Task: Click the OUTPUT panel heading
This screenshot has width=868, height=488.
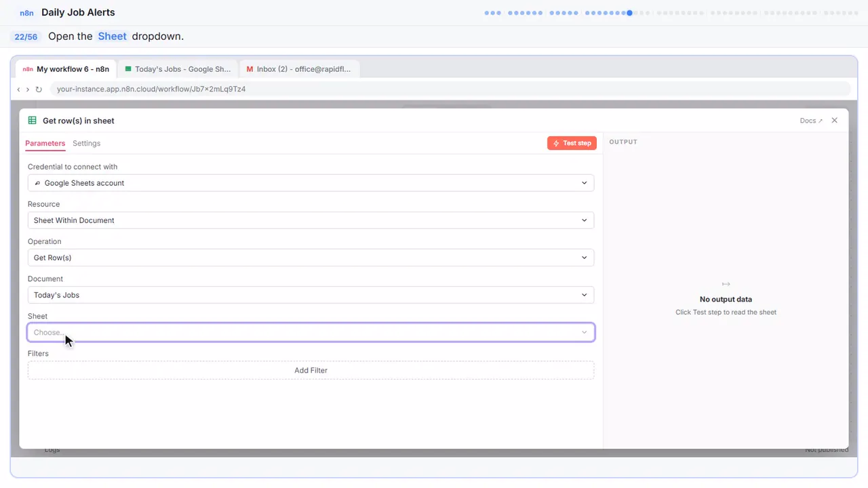Action: 623,142
